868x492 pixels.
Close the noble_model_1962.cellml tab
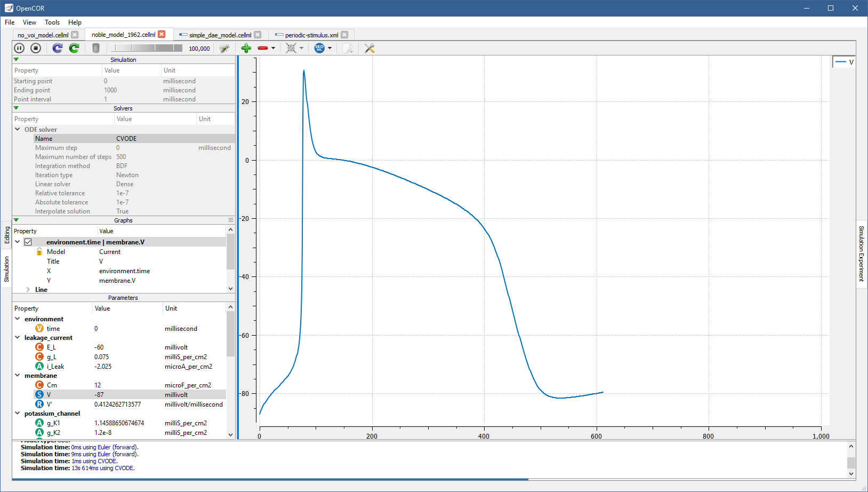(x=162, y=35)
